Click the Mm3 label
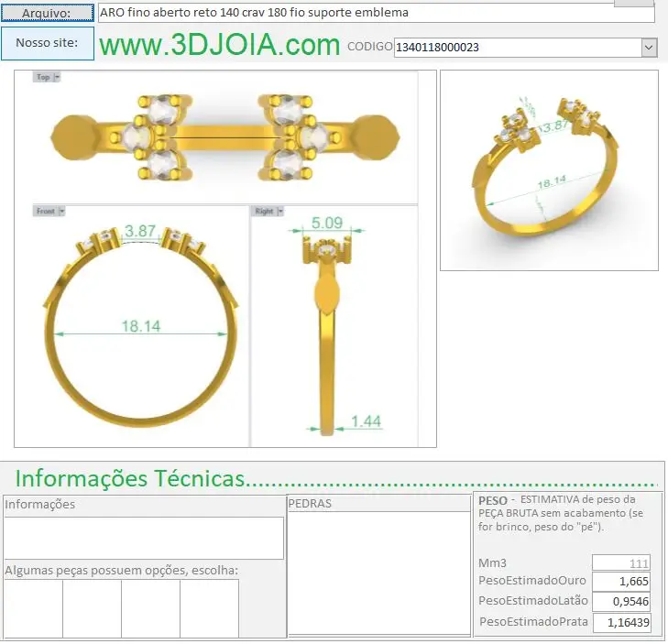 click(492, 563)
